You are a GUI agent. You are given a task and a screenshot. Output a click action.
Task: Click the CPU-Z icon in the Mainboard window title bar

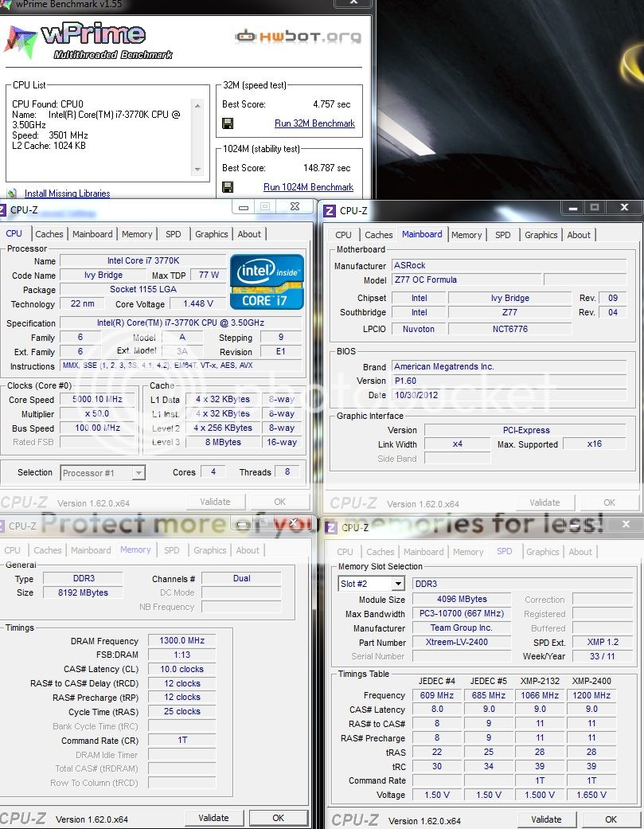point(329,211)
